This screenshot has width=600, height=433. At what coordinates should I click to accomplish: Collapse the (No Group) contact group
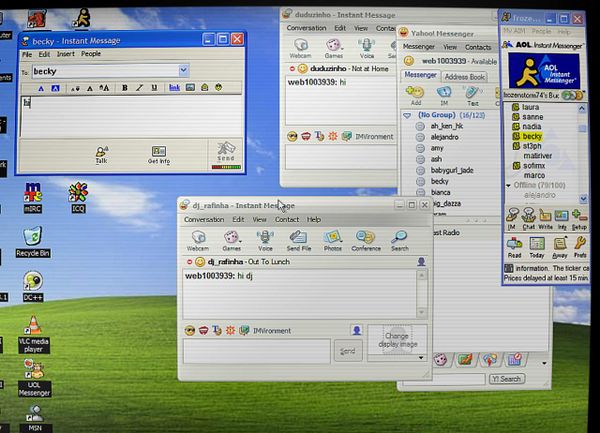407,115
